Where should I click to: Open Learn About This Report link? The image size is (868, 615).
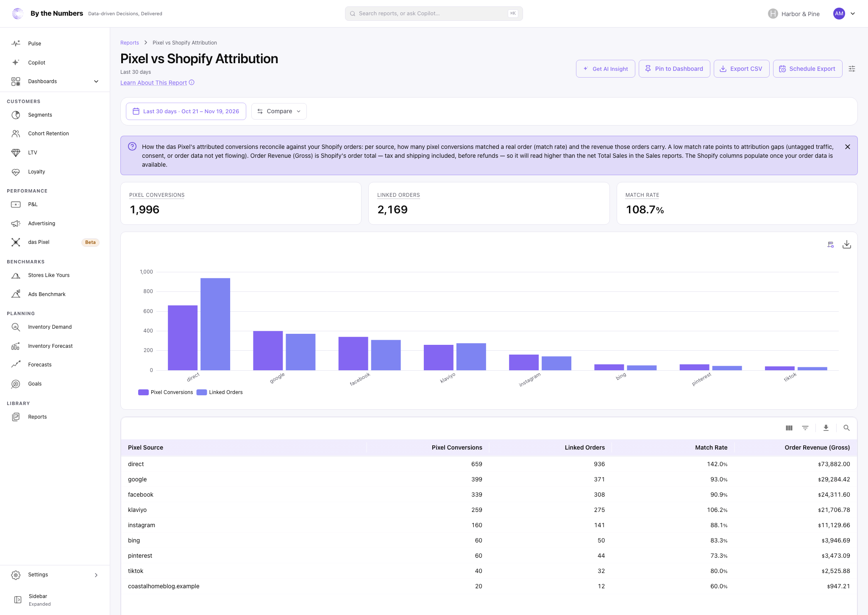pos(153,83)
